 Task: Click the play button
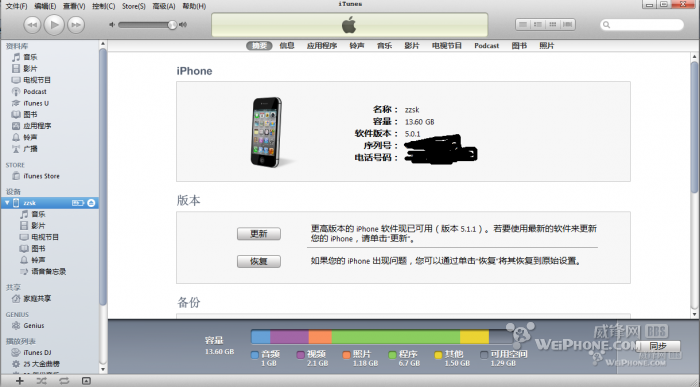click(54, 25)
